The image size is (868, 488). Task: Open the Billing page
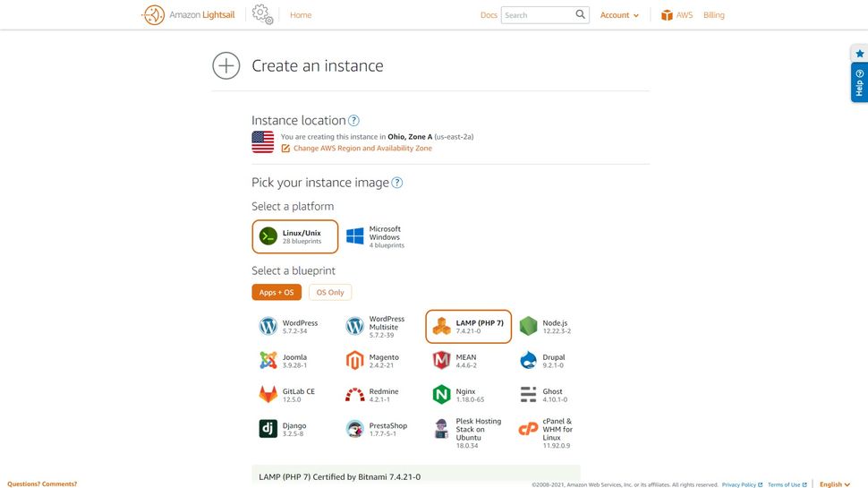713,15
